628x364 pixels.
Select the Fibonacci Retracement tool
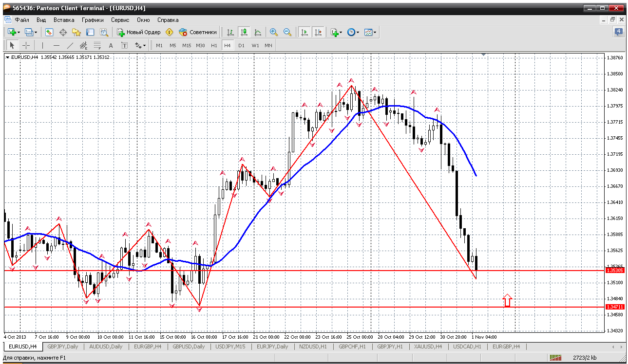tap(97, 45)
